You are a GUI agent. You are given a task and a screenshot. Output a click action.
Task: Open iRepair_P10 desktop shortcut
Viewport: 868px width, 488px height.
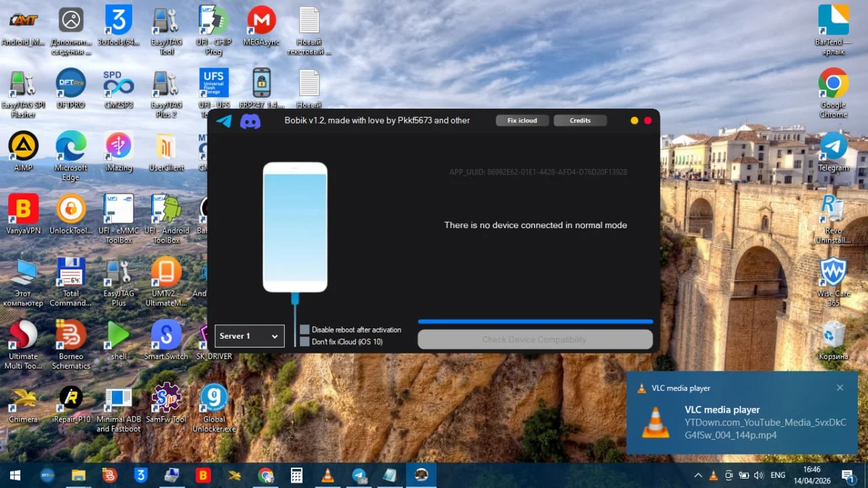(x=71, y=403)
